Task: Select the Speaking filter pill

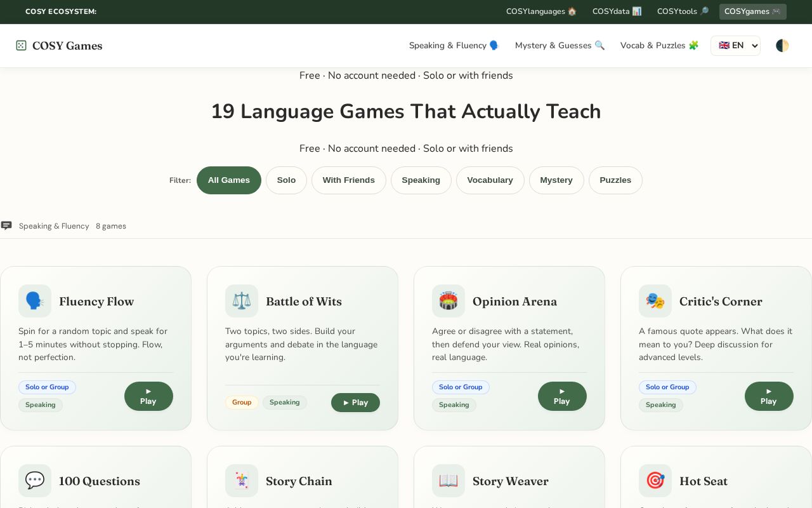Action: (421, 180)
